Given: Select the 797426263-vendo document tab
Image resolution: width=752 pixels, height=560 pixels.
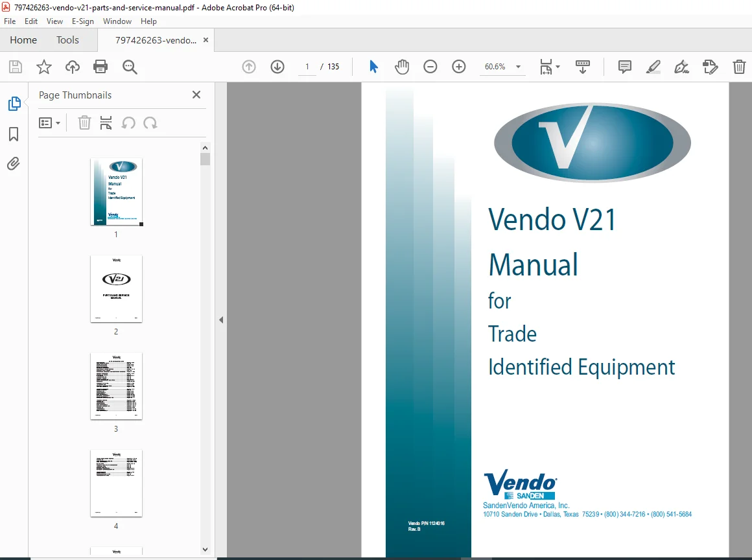Looking at the screenshot, I should [x=156, y=40].
